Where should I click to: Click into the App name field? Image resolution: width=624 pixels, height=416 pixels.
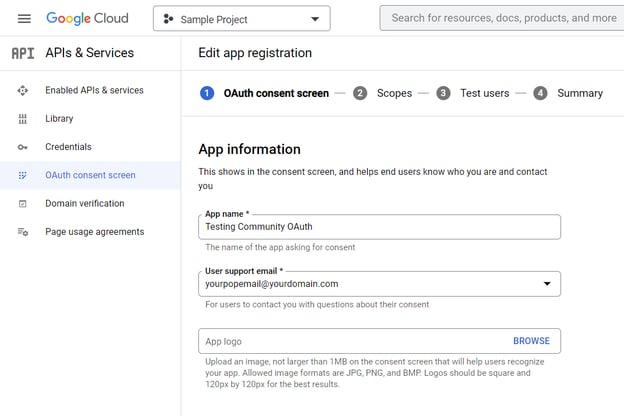click(x=379, y=228)
